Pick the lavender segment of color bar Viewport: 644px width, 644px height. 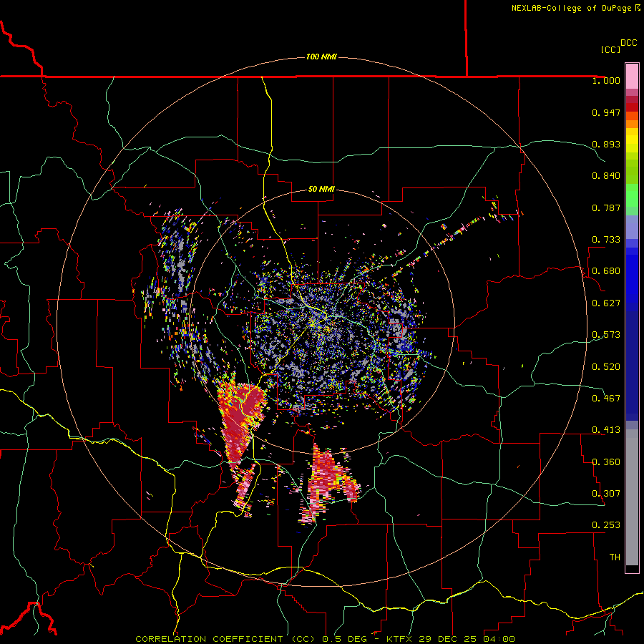tap(632, 227)
